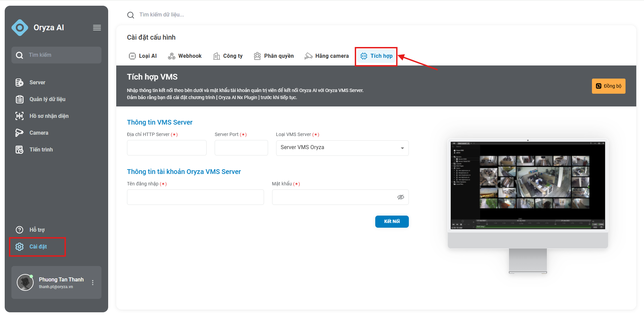Click the sidebar Tìm kiếm search box
Screen dimensions: 644x316
pos(56,55)
